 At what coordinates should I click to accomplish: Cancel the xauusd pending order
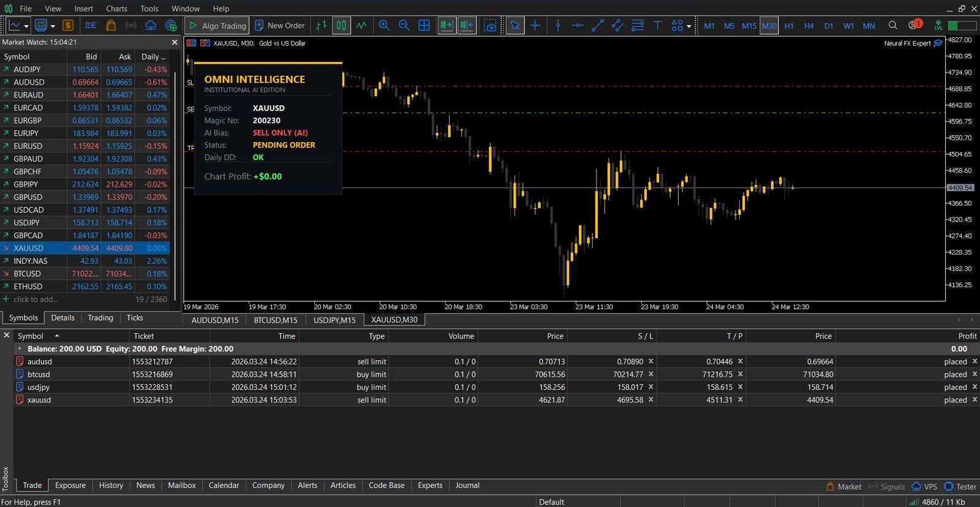pyautogui.click(x=974, y=400)
